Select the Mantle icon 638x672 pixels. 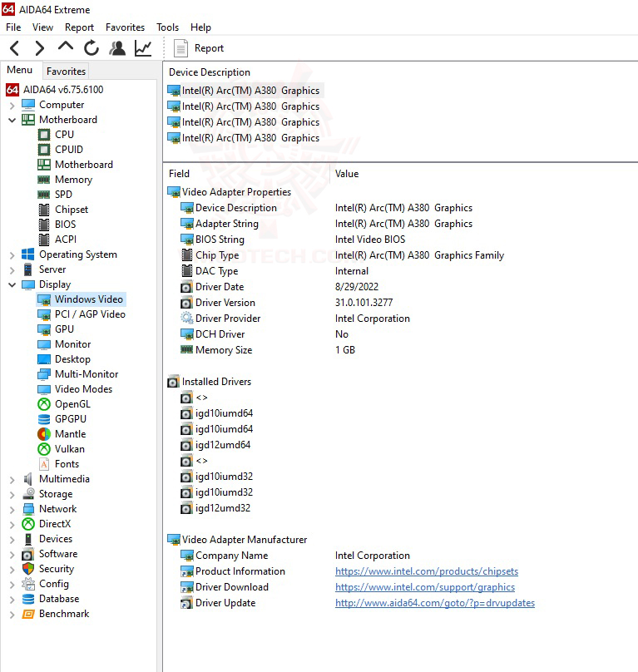pyautogui.click(x=44, y=434)
